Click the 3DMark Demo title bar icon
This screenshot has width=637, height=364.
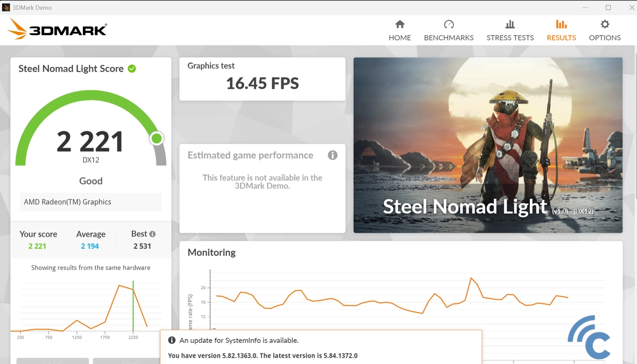6,7
